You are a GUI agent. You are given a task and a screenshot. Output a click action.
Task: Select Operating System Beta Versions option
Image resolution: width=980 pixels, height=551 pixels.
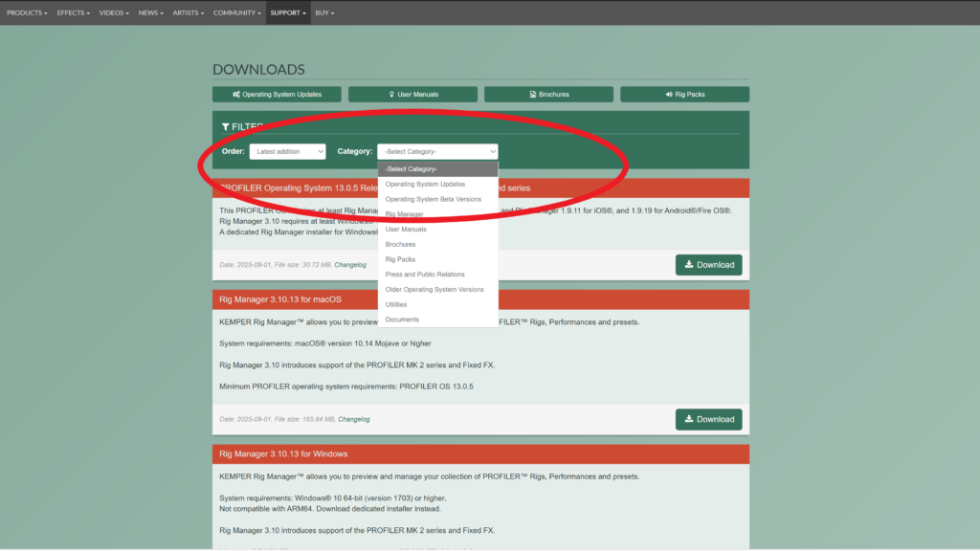click(x=433, y=199)
